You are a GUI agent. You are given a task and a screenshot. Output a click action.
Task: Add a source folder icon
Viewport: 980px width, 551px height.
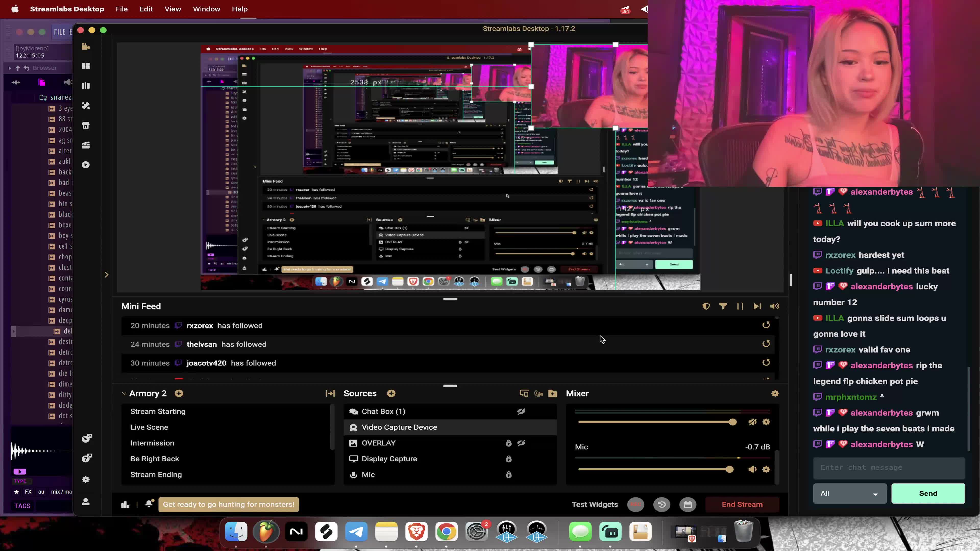point(553,393)
